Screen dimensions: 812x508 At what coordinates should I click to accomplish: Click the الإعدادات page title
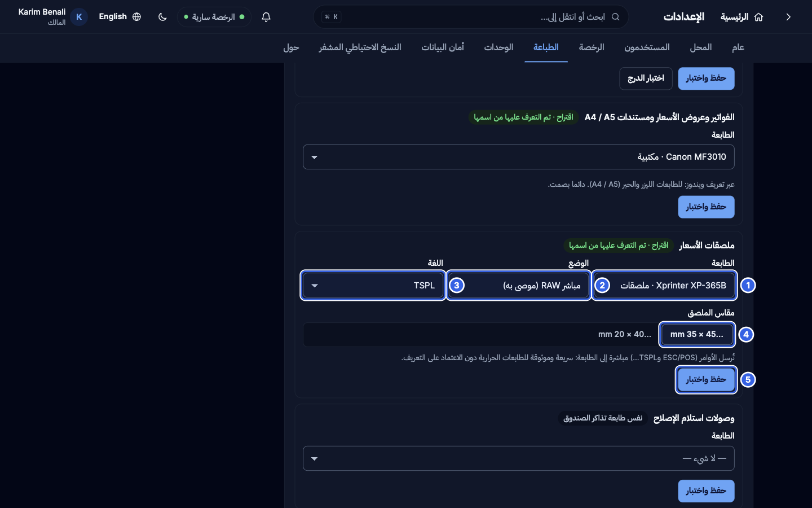tap(684, 17)
